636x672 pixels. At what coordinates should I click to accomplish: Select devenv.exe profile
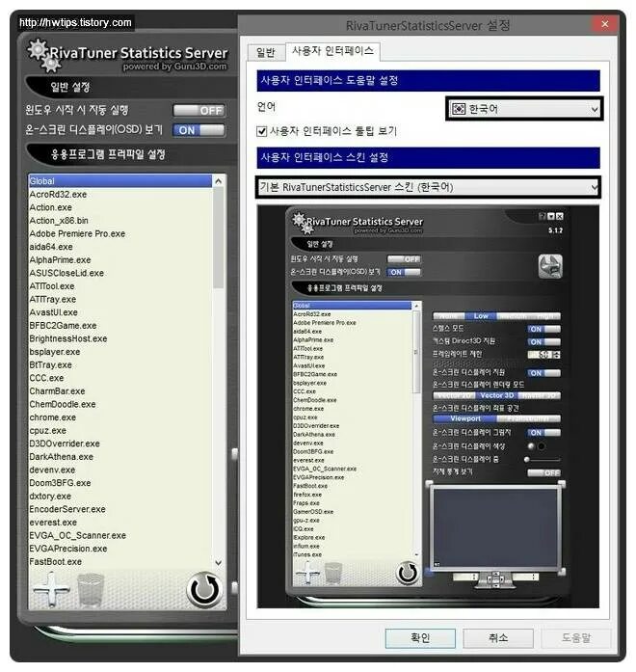tap(119, 470)
